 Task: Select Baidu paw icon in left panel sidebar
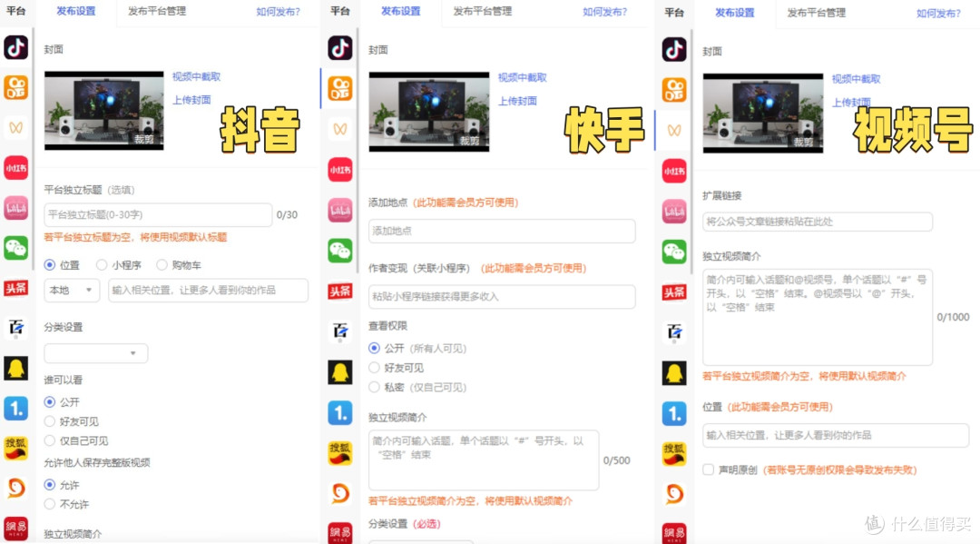pos(16,328)
